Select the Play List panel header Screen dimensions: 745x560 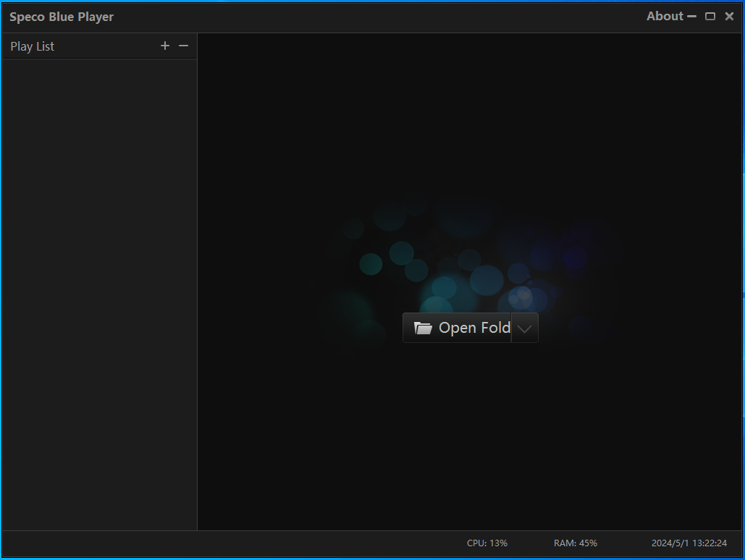tap(32, 46)
